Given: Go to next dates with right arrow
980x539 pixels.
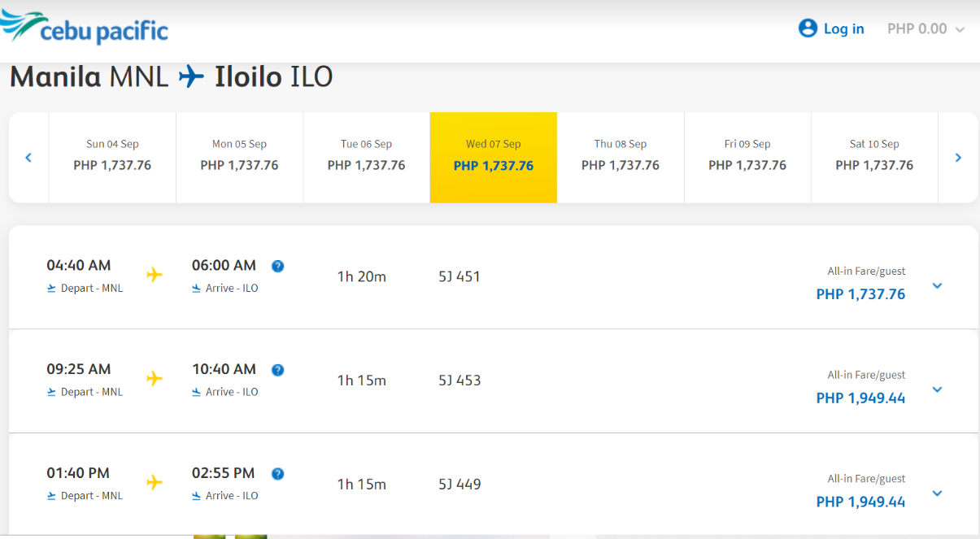Looking at the screenshot, I should (958, 158).
